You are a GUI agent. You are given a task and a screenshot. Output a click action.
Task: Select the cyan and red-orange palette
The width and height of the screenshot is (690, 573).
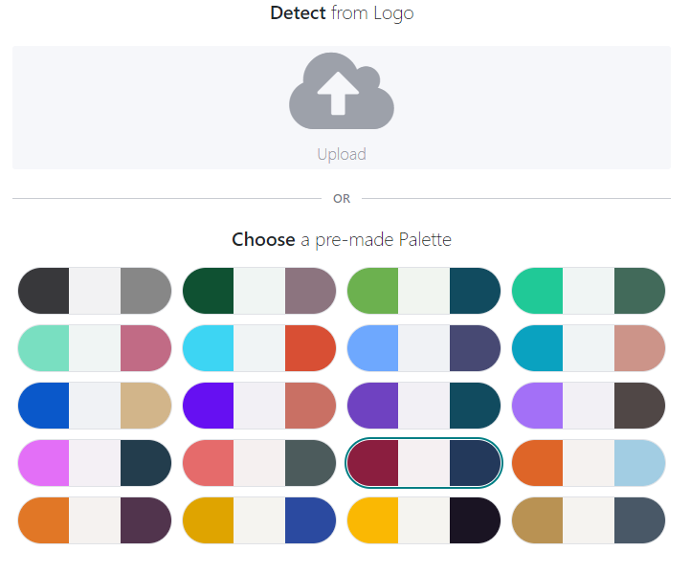[x=259, y=348]
